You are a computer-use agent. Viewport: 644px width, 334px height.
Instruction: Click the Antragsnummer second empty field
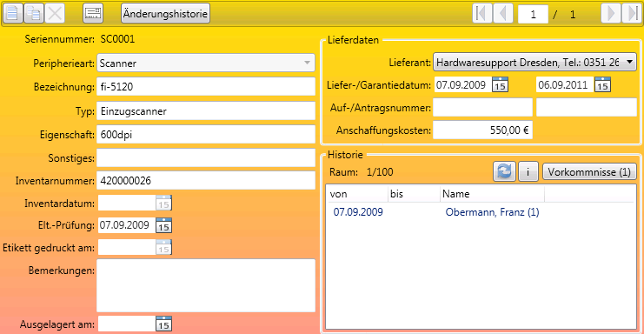587,107
